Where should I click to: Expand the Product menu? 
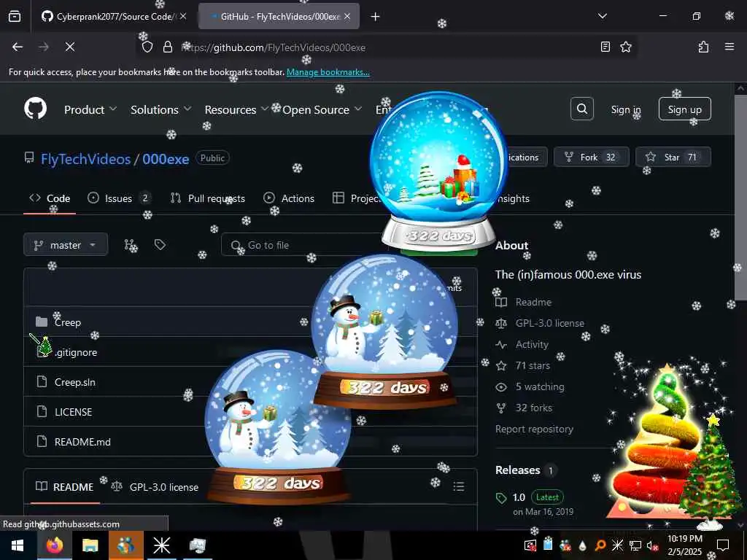click(x=90, y=109)
